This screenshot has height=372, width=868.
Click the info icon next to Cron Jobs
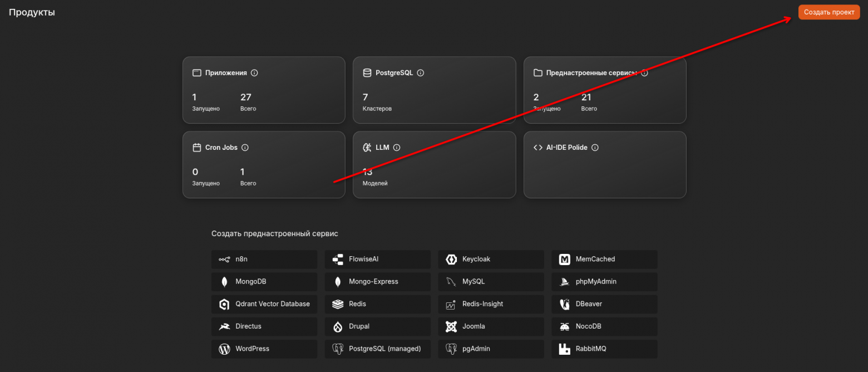245,148
